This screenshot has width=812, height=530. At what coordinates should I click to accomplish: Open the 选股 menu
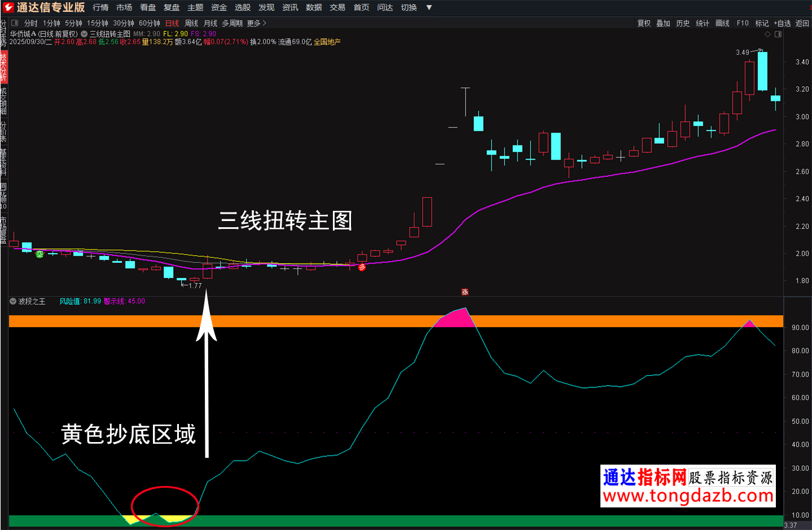[x=243, y=7]
